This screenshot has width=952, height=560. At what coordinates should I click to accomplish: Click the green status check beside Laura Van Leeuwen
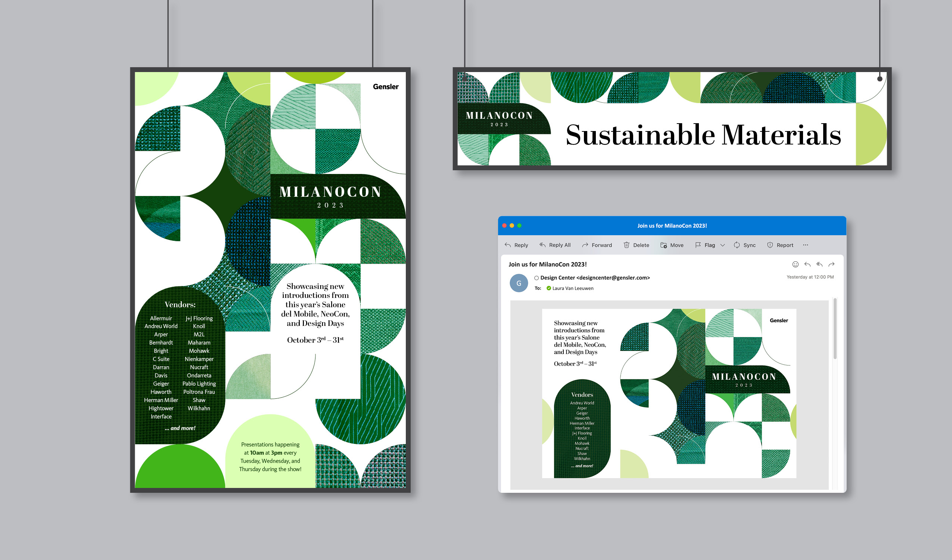[548, 288]
